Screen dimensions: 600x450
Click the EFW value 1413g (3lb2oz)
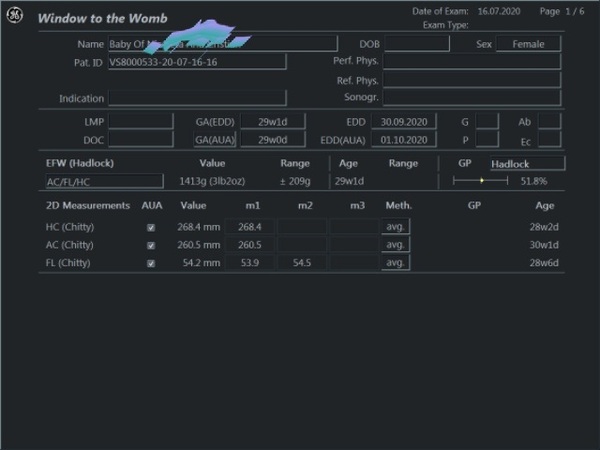(212, 181)
